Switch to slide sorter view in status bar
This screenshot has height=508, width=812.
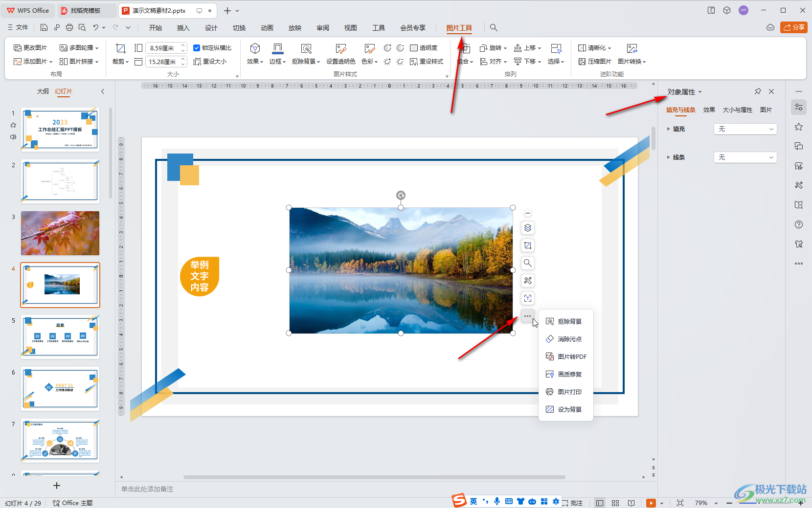tap(615, 503)
